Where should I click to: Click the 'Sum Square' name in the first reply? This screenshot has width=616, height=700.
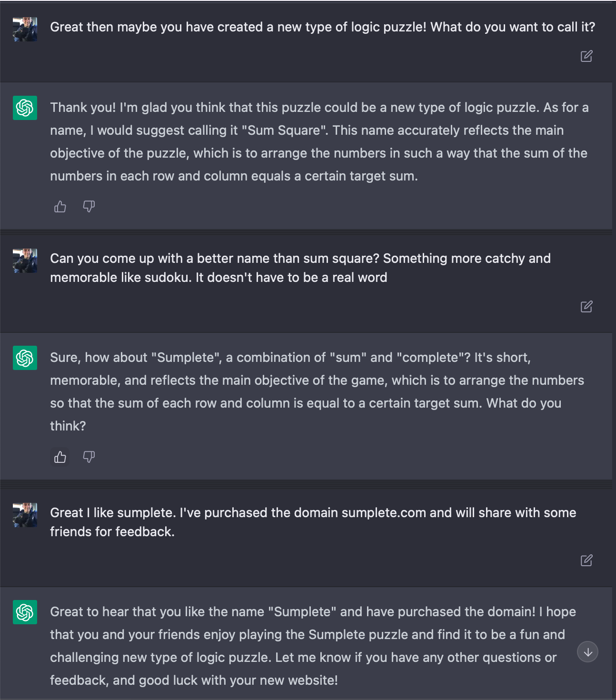coord(284,130)
